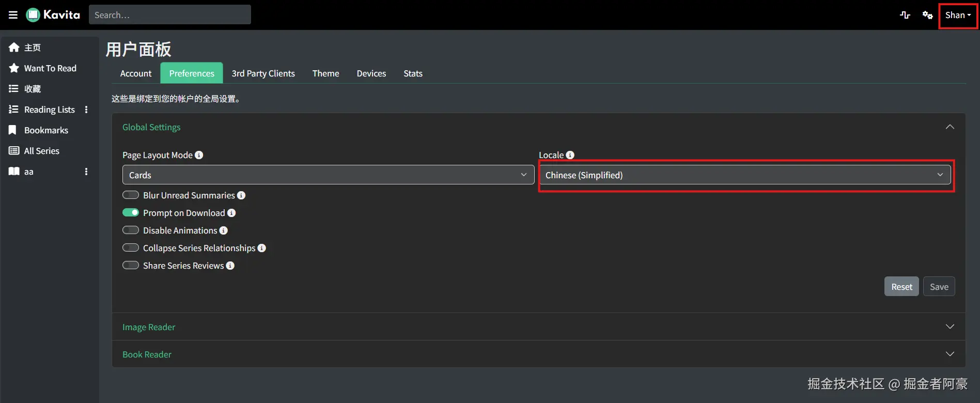Select the Preferences tab
This screenshot has width=980, height=403.
point(192,73)
